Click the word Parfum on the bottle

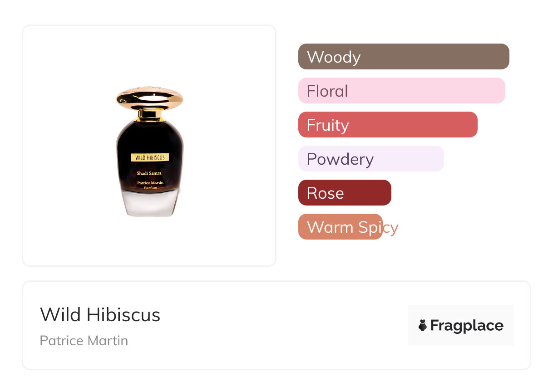click(x=150, y=187)
